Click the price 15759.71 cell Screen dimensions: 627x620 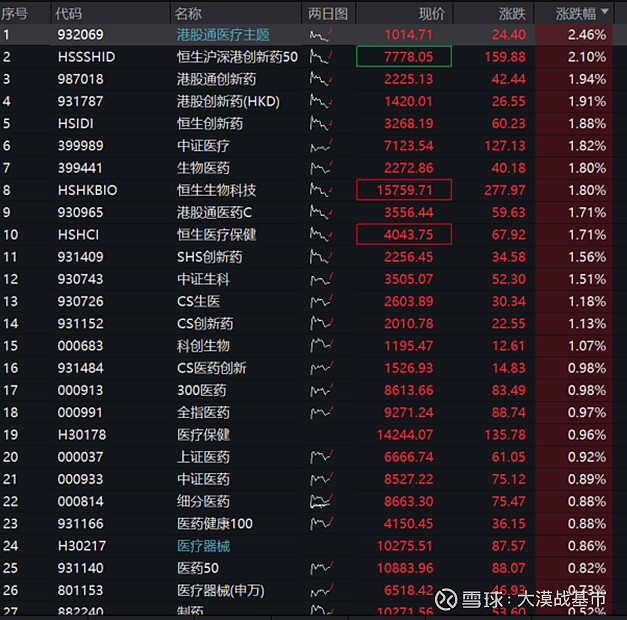404,190
